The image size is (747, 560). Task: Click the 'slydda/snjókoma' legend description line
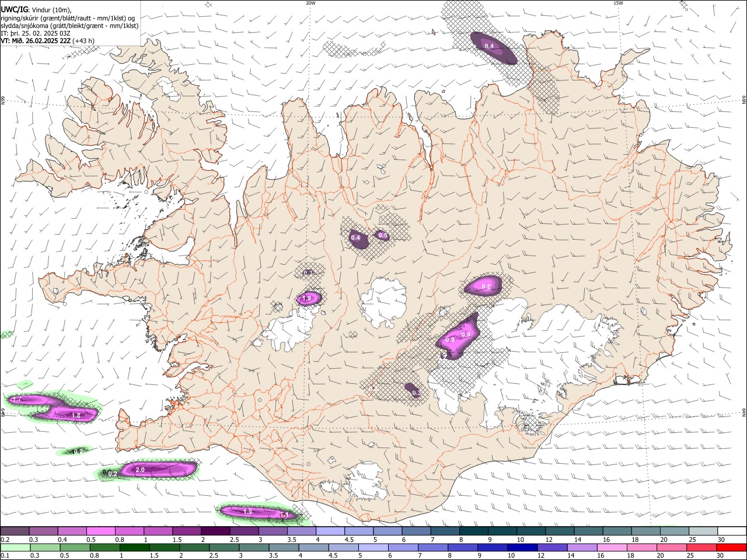(69, 26)
